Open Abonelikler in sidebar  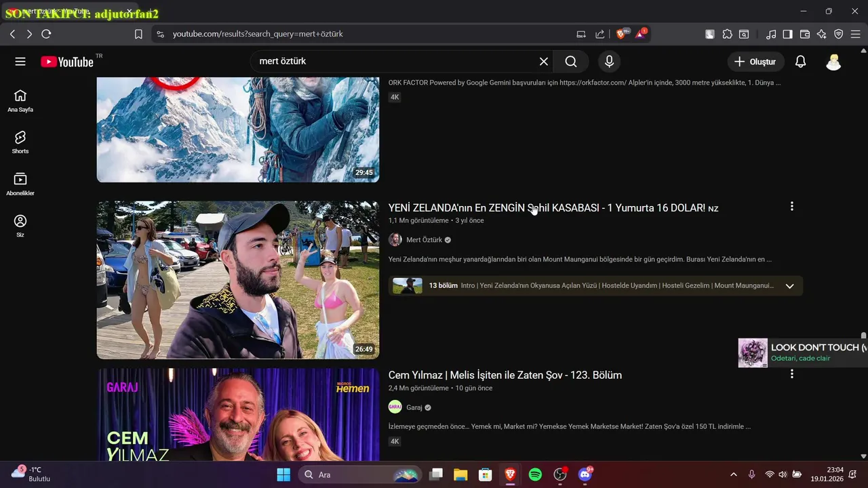coord(20,184)
